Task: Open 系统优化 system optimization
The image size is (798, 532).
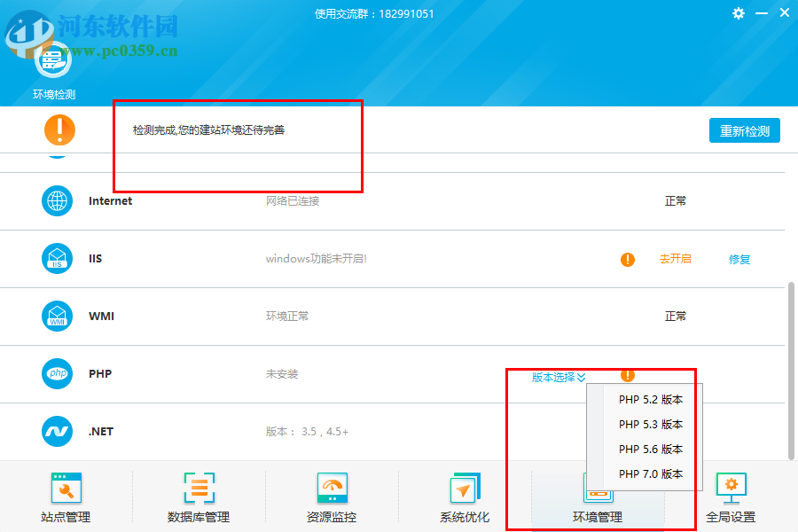Action: [464, 497]
